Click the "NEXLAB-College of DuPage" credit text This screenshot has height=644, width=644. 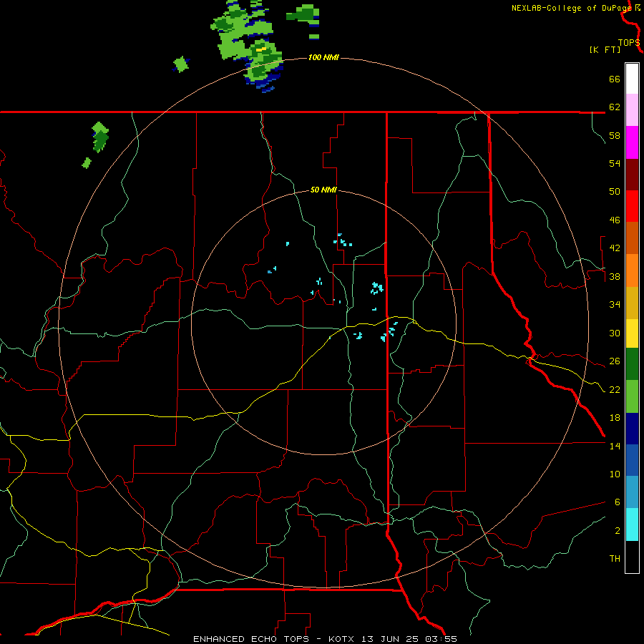tap(572, 8)
